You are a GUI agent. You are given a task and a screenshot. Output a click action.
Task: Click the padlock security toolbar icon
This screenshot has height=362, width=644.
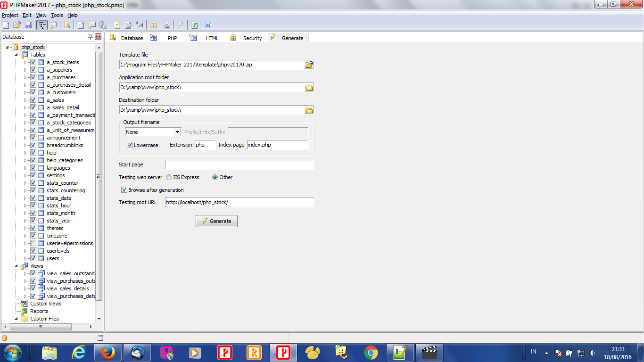point(153,25)
